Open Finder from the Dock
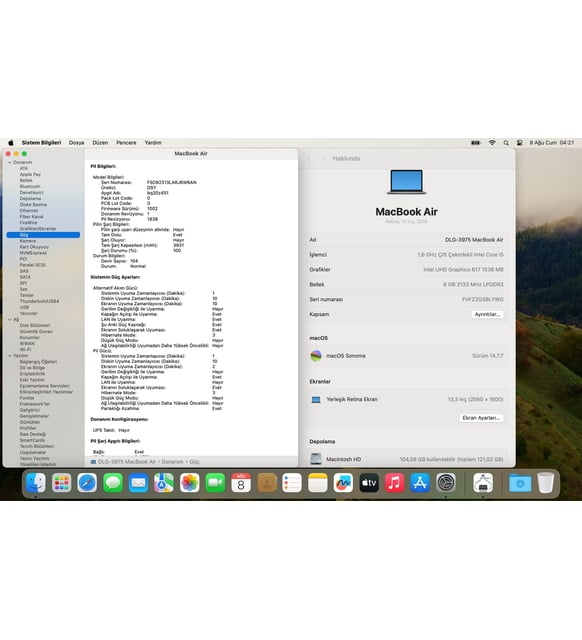 36,483
